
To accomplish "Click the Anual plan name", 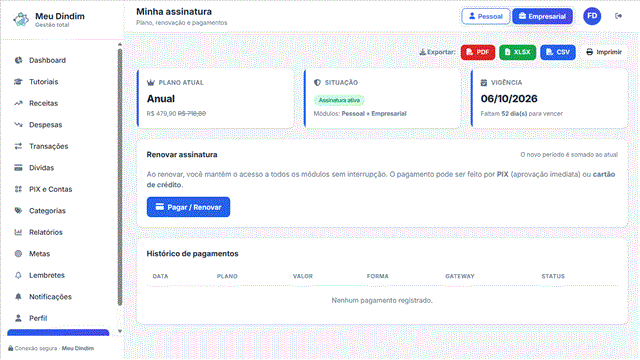I will coord(161,99).
